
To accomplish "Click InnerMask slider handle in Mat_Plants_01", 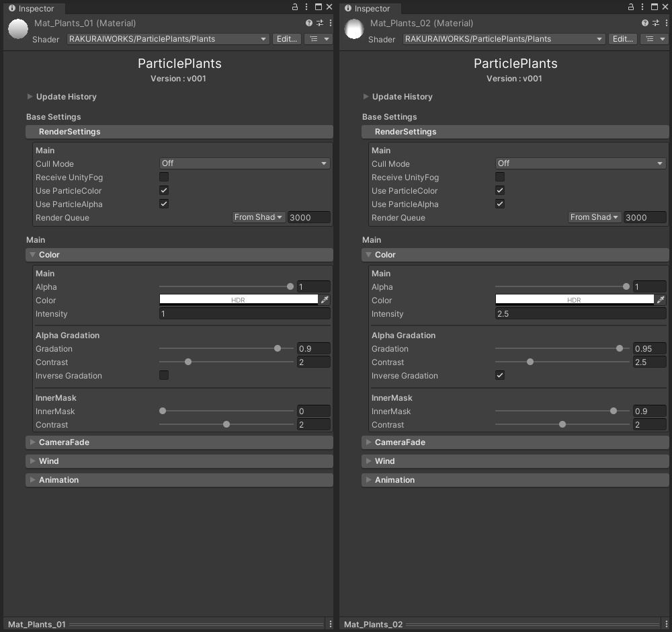I will [163, 411].
